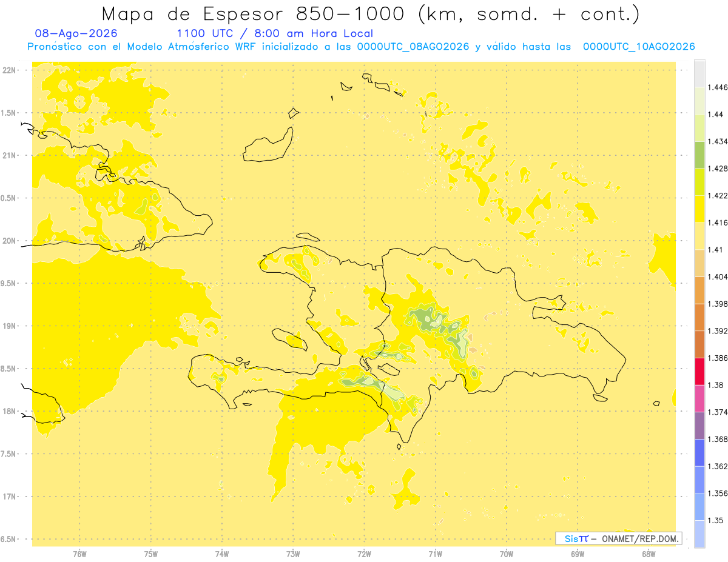Click the 73W longitude label
728x562 pixels.
pyautogui.click(x=293, y=554)
